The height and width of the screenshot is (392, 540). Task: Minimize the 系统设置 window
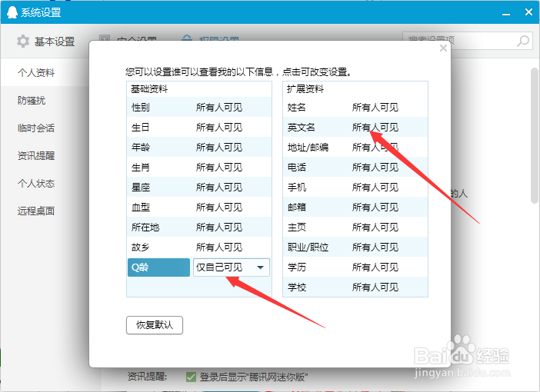pyautogui.click(x=506, y=13)
